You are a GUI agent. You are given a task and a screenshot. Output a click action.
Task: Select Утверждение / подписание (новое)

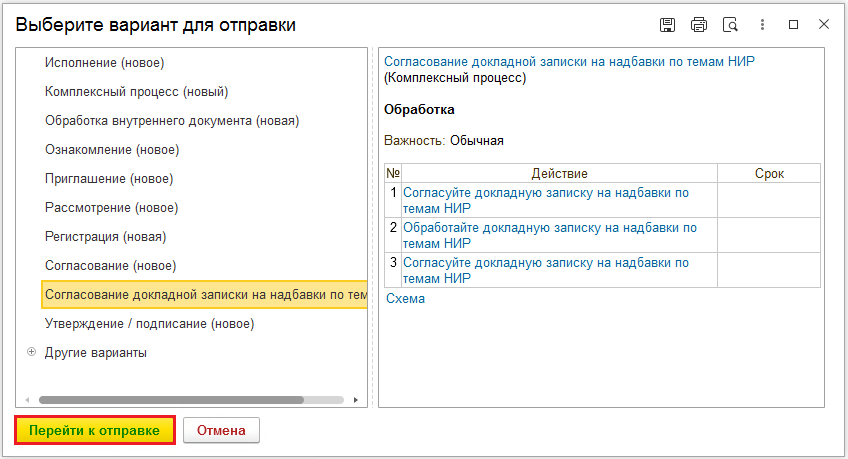tap(149, 324)
